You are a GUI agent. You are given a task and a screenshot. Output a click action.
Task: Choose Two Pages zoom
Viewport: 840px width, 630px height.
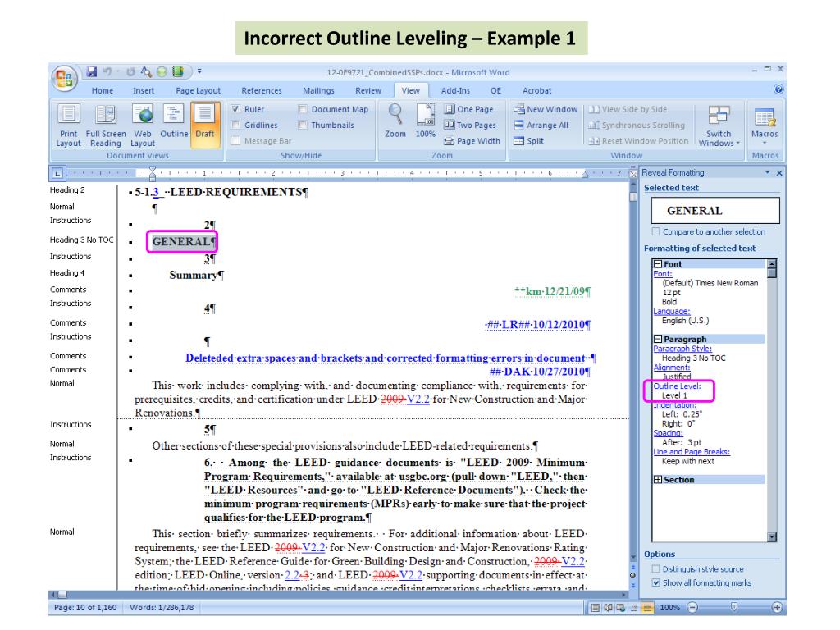(x=470, y=126)
